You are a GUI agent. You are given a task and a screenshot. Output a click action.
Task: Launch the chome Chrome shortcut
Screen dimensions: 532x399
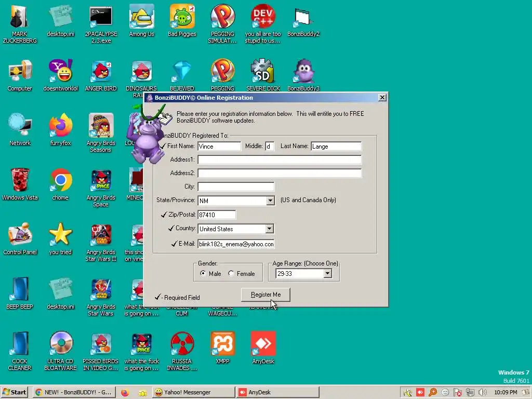[x=60, y=184]
